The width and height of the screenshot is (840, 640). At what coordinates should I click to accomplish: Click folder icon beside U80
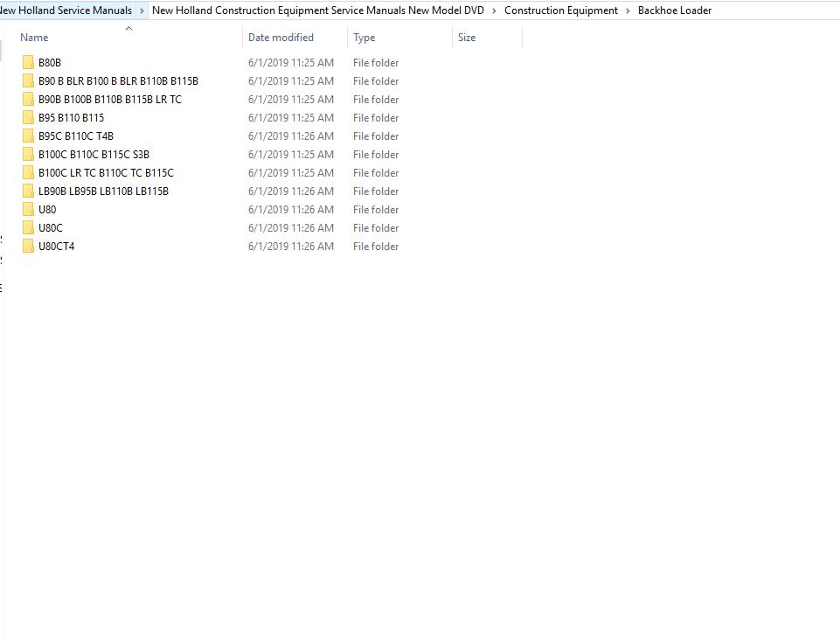[28, 210]
